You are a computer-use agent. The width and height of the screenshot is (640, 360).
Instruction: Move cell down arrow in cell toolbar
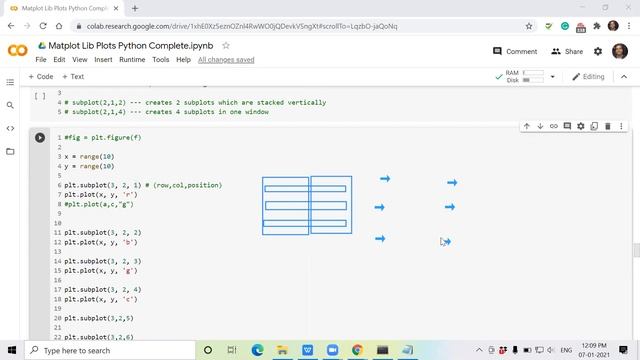tap(540, 126)
